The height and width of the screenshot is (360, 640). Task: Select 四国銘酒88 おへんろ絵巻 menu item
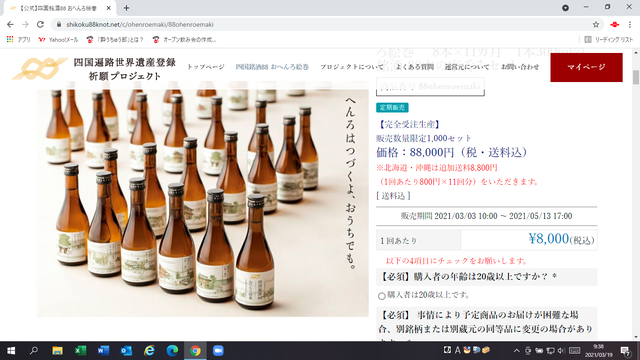click(272, 67)
